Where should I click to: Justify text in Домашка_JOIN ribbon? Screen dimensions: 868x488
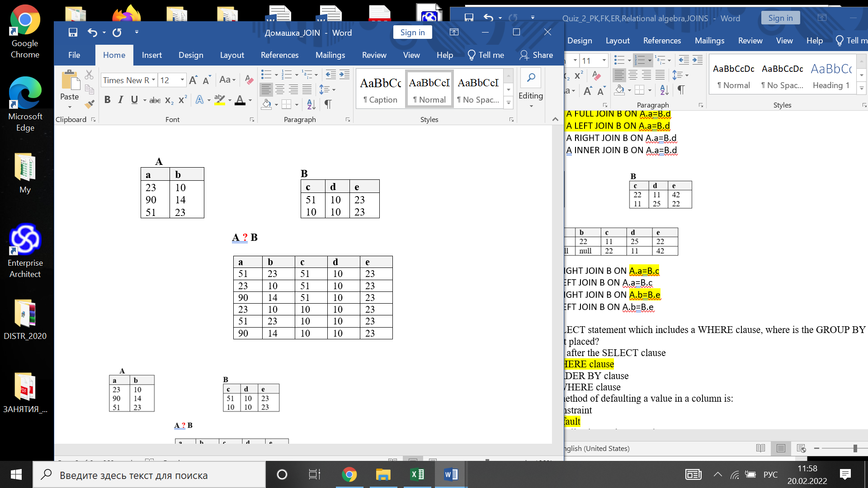click(307, 89)
